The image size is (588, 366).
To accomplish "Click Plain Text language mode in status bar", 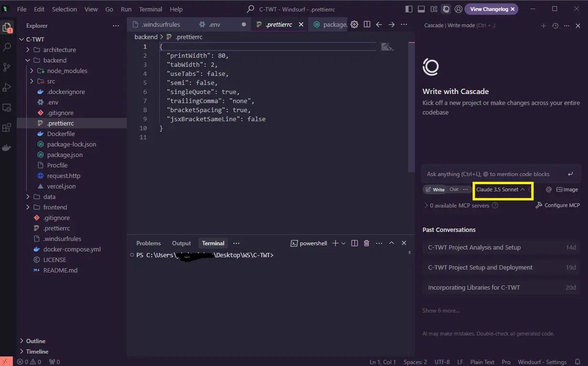I will [482, 362].
